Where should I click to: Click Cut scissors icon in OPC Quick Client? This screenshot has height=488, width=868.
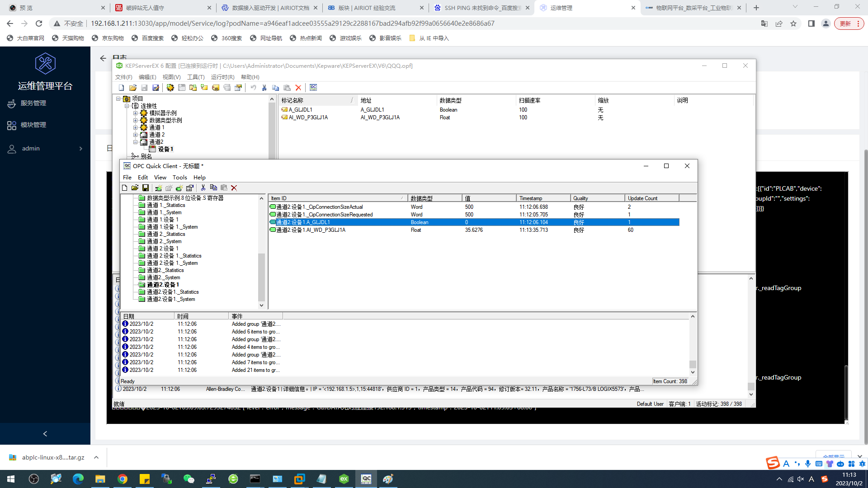[203, 188]
